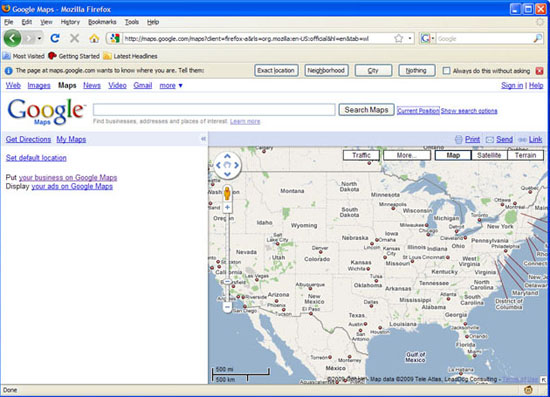Open the Video link
Viewport: 550px width, 397px height.
coord(117,86)
